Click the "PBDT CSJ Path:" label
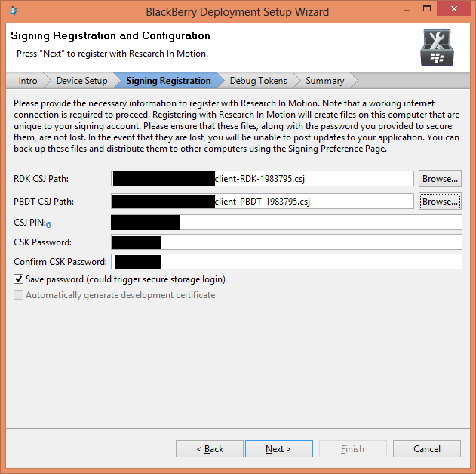The height and width of the screenshot is (474, 476). tap(44, 202)
